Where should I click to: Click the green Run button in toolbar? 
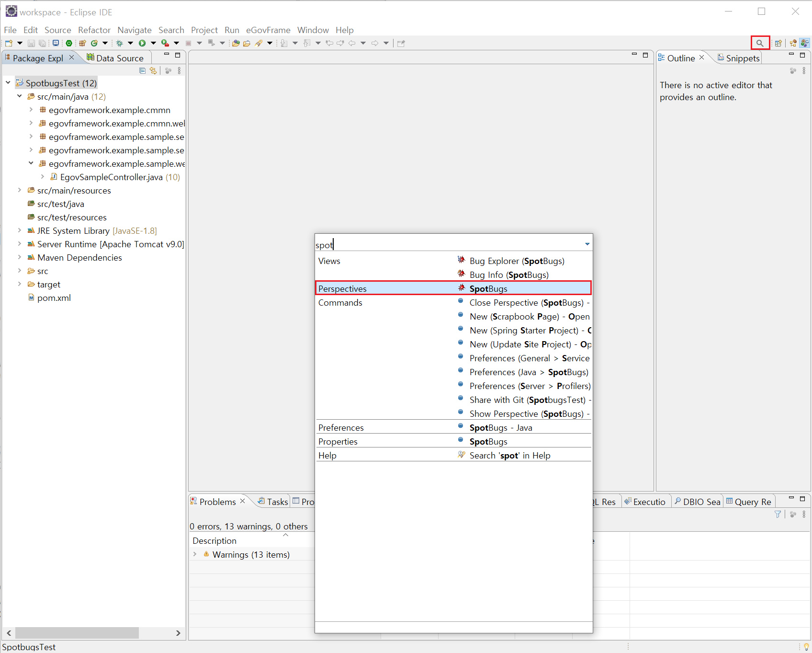tap(142, 43)
